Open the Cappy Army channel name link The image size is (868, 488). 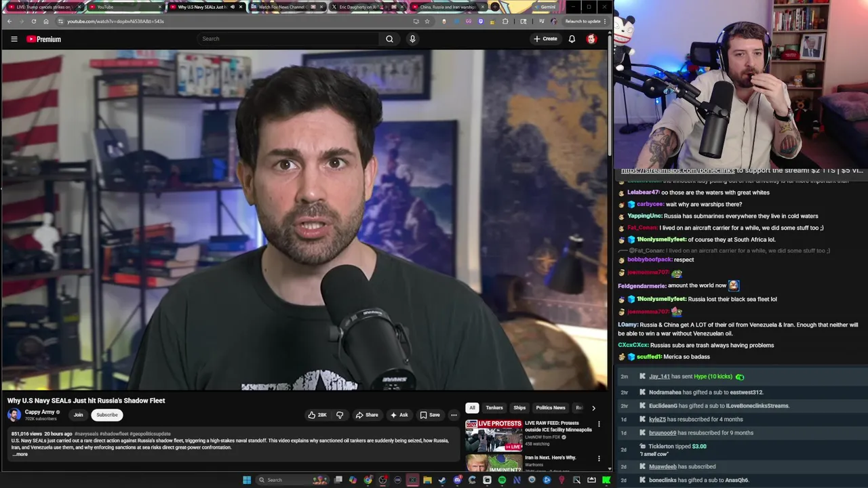click(x=39, y=412)
